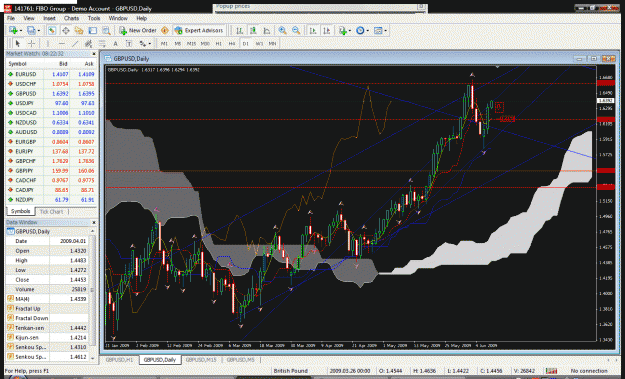
Task: Select the Text Label tool
Action: (129, 43)
